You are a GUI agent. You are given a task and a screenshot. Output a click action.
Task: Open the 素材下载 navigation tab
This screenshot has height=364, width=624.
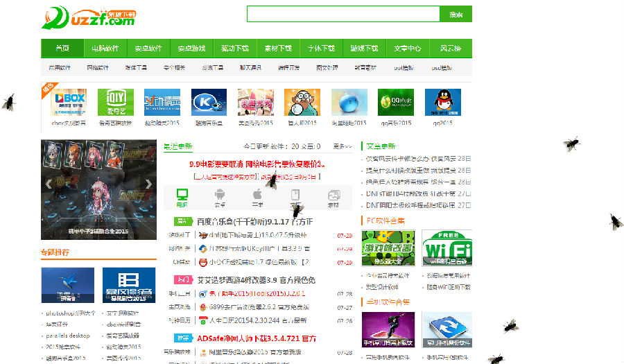click(x=278, y=48)
